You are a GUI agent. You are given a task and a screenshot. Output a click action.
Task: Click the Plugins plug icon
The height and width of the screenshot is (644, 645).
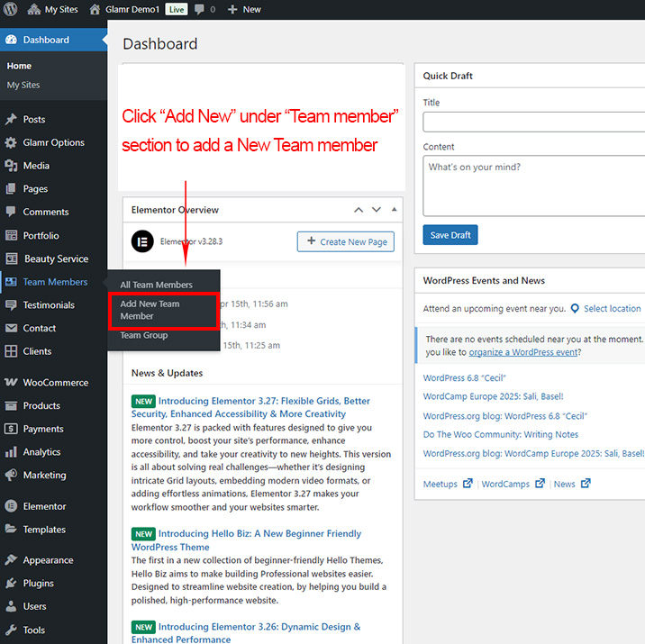(11, 583)
